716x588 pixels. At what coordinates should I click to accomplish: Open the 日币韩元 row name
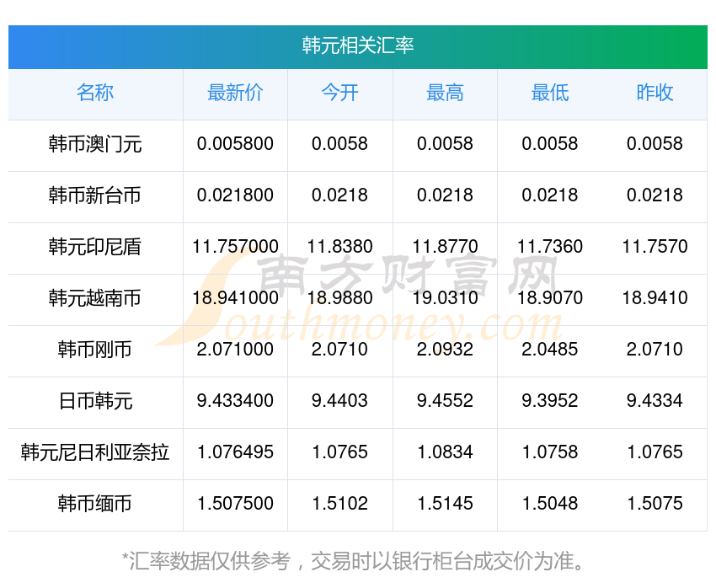[x=95, y=401]
